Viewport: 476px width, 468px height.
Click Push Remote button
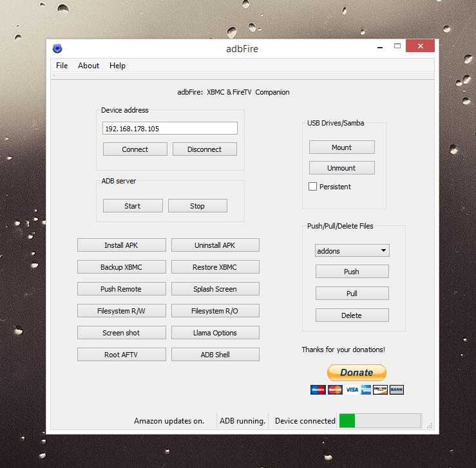click(x=122, y=289)
